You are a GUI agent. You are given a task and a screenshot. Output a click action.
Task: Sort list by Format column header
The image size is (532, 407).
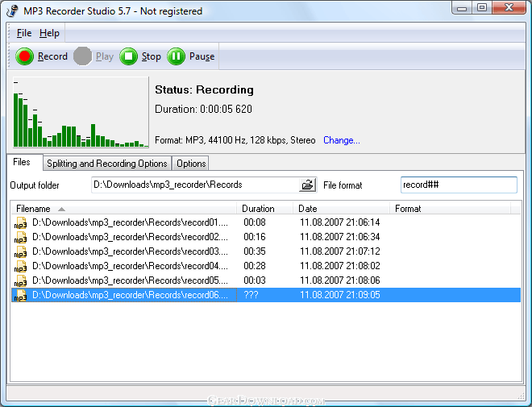tap(450, 208)
